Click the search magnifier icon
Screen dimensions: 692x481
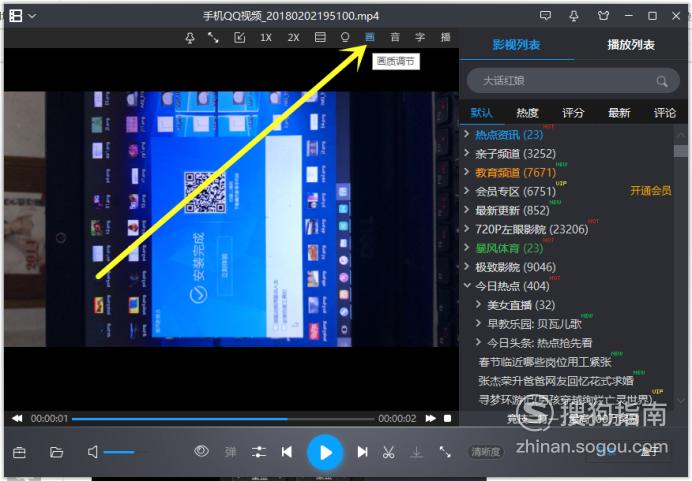coord(661,81)
